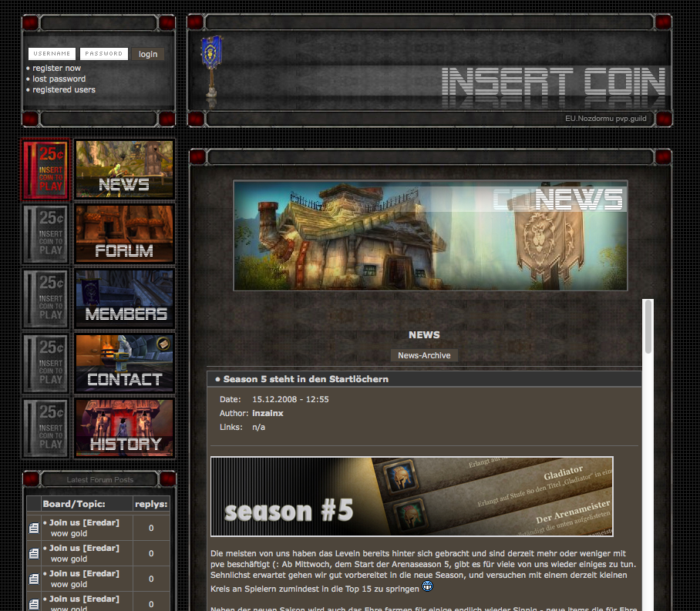Viewport: 700px width, 611px height.
Task: Click the Board/Topic: column header
Action: (74, 504)
